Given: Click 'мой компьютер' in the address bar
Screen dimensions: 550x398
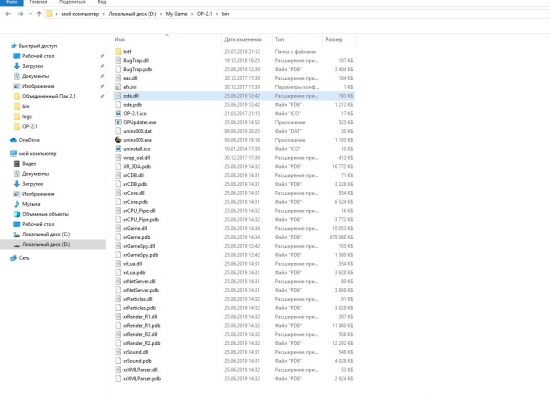Looking at the screenshot, I should tap(80, 14).
